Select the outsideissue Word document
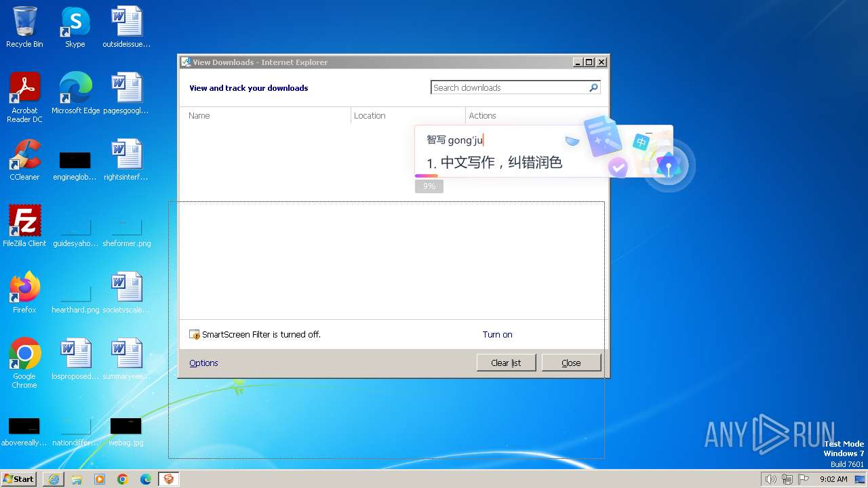868x488 pixels. (126, 28)
